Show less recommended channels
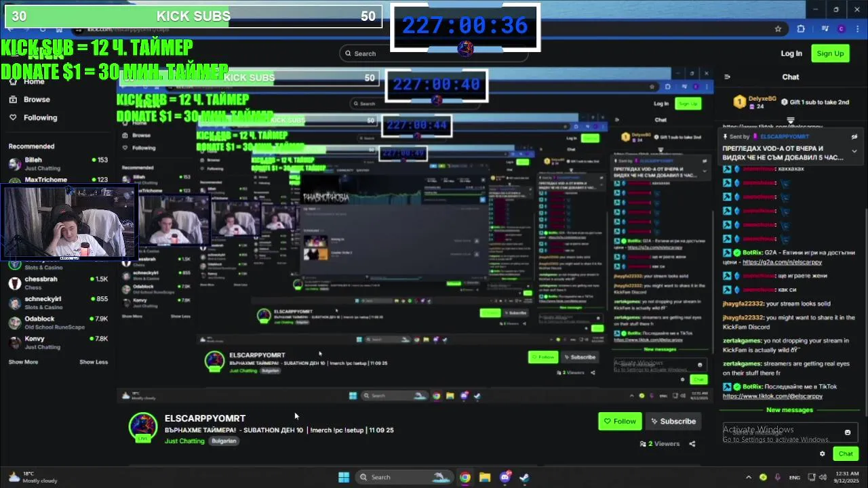 pyautogui.click(x=94, y=362)
